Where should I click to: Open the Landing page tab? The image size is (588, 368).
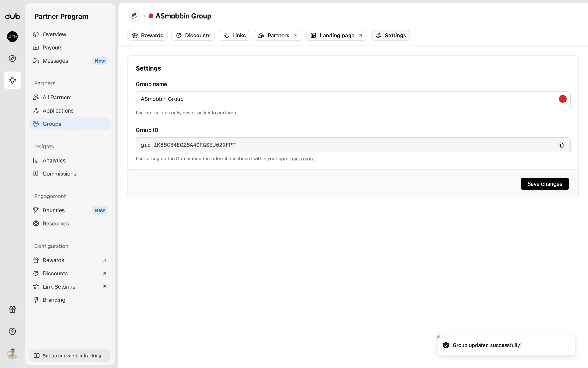(336, 36)
